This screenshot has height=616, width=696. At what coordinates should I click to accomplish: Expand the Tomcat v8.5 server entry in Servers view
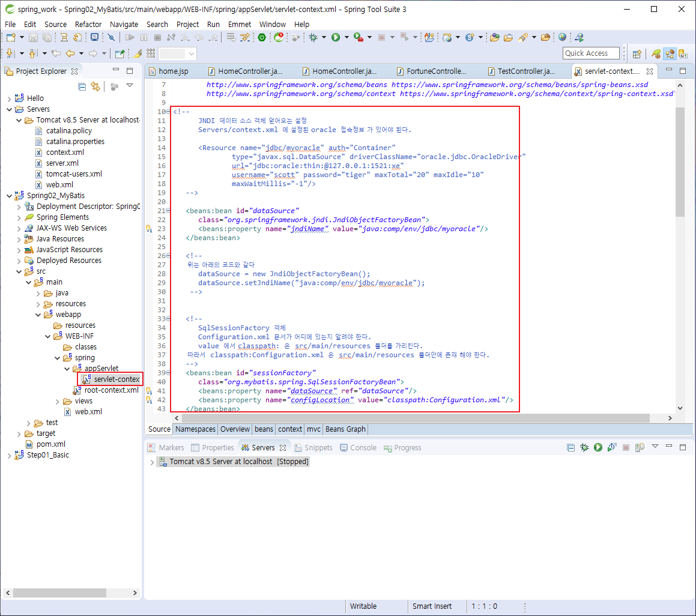(153, 462)
